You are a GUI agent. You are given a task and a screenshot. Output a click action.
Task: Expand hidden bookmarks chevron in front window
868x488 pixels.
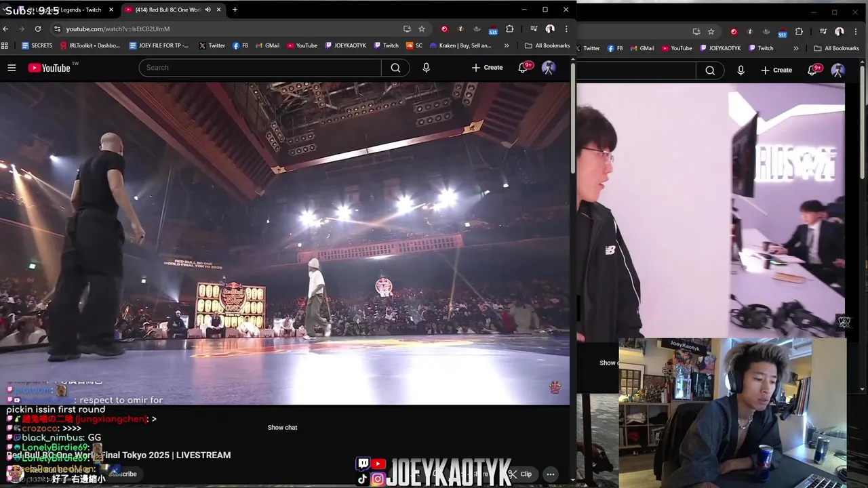point(507,46)
